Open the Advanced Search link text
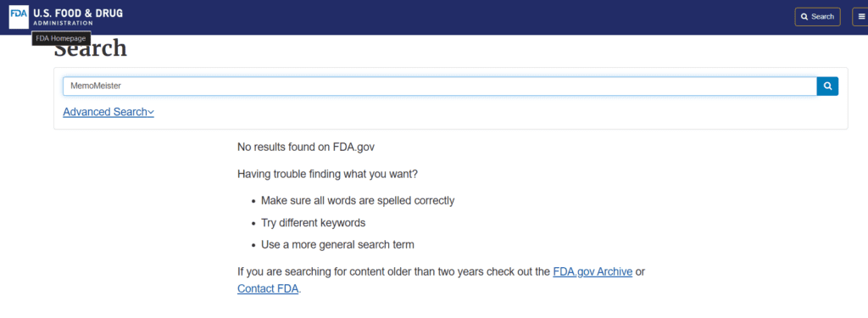868x318 pixels. click(x=105, y=112)
